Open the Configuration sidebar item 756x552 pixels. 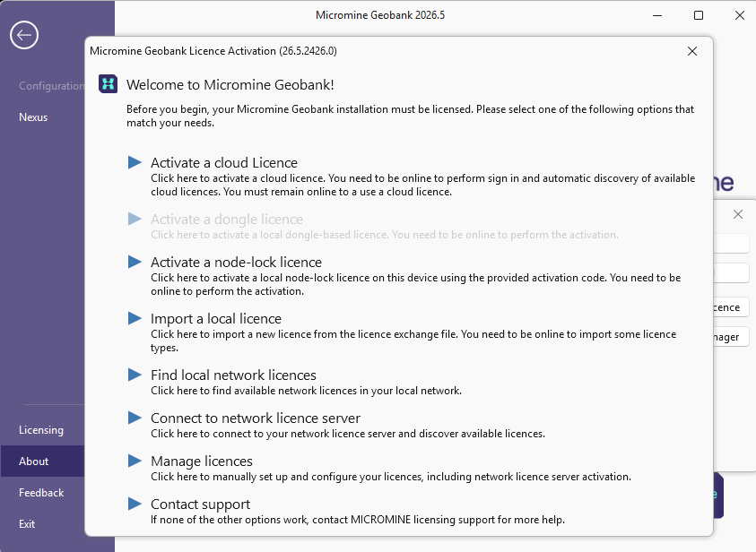pyautogui.click(x=51, y=86)
